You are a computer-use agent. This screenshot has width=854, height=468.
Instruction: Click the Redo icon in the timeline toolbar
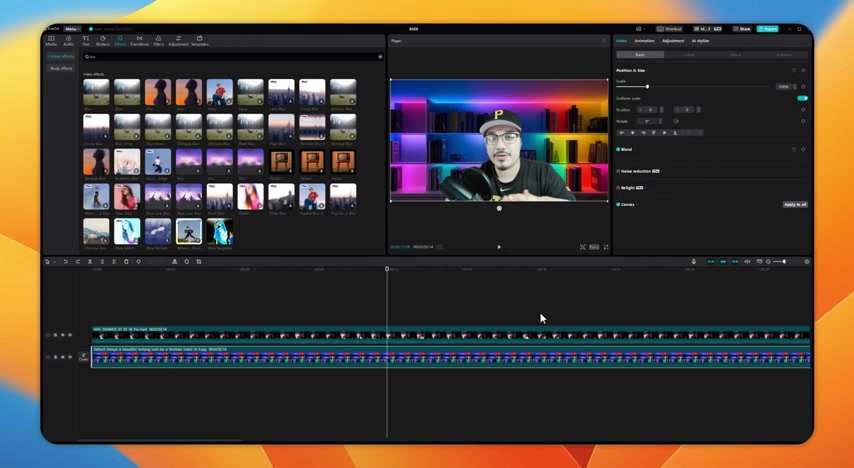pyautogui.click(x=77, y=262)
